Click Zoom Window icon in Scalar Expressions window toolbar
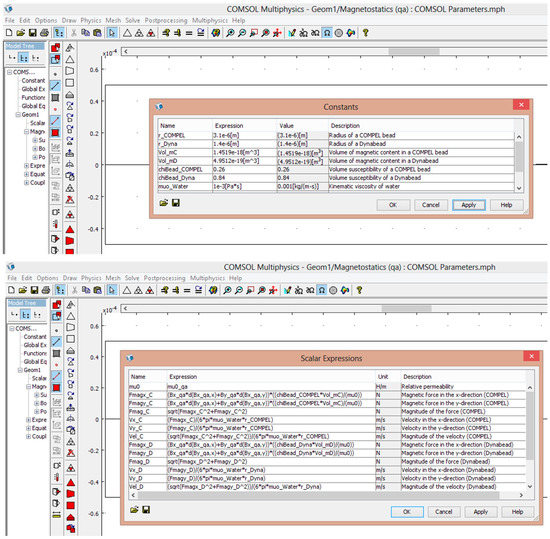This screenshot has height=539, width=550. tap(250, 290)
